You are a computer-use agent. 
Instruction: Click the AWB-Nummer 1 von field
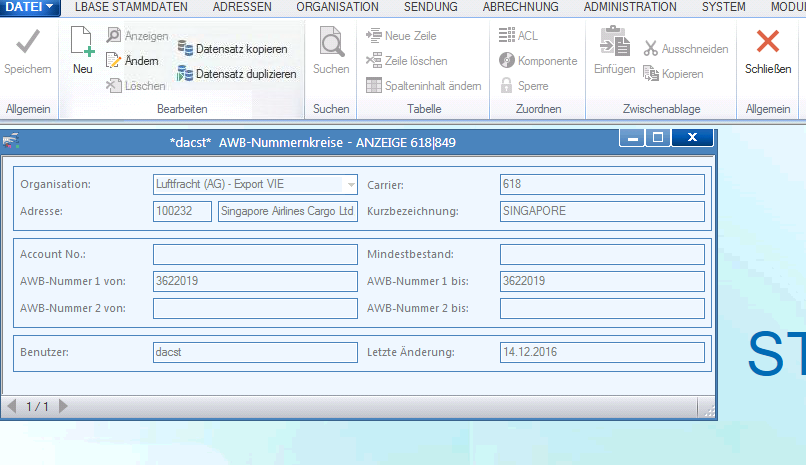coord(255,281)
